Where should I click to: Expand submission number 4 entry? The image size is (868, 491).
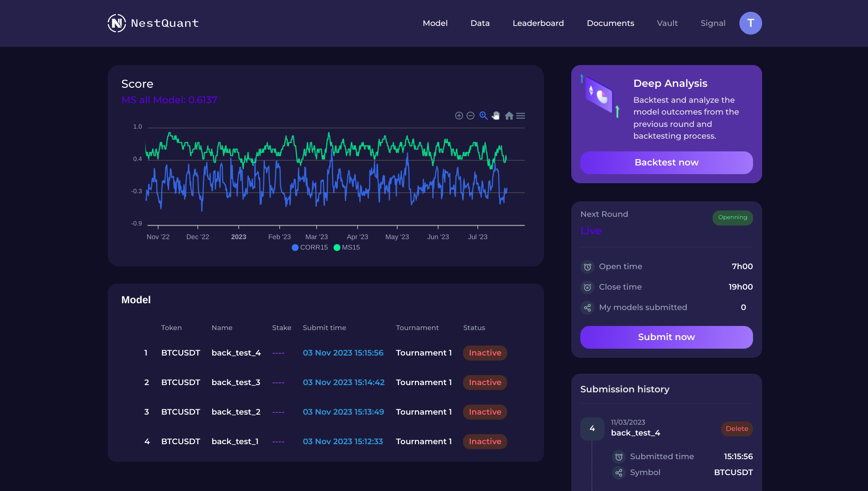[592, 429]
